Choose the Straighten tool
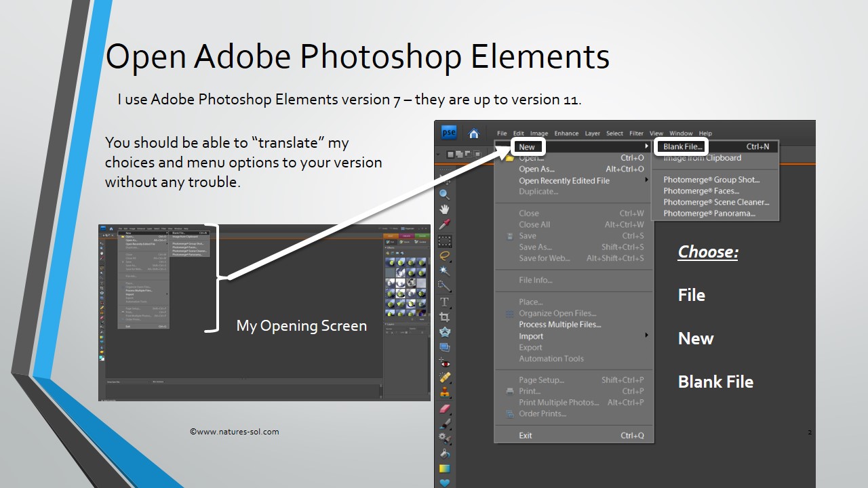The image size is (868, 488). point(444,347)
